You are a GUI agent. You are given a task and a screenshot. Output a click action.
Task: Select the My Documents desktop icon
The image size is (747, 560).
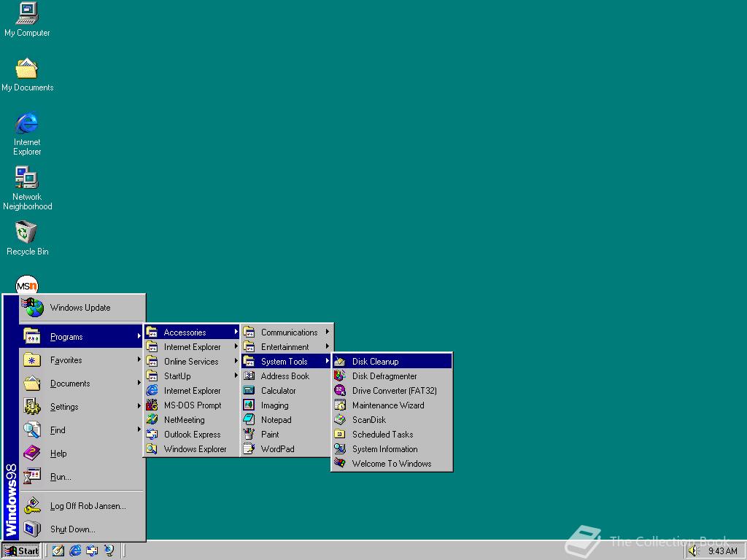[x=27, y=74]
